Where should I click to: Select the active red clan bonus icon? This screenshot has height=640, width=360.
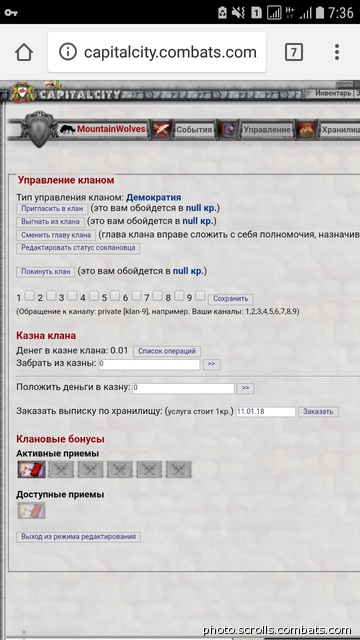[x=31, y=469]
